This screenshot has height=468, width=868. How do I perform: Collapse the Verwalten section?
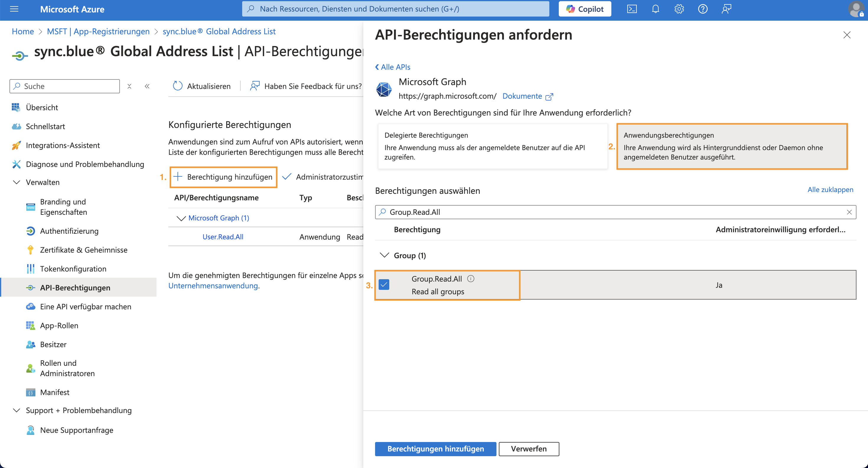pos(17,182)
